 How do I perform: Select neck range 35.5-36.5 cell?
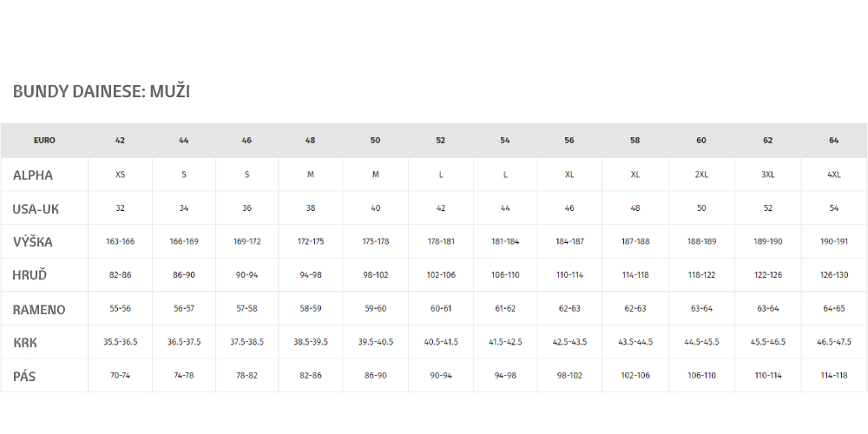120,342
